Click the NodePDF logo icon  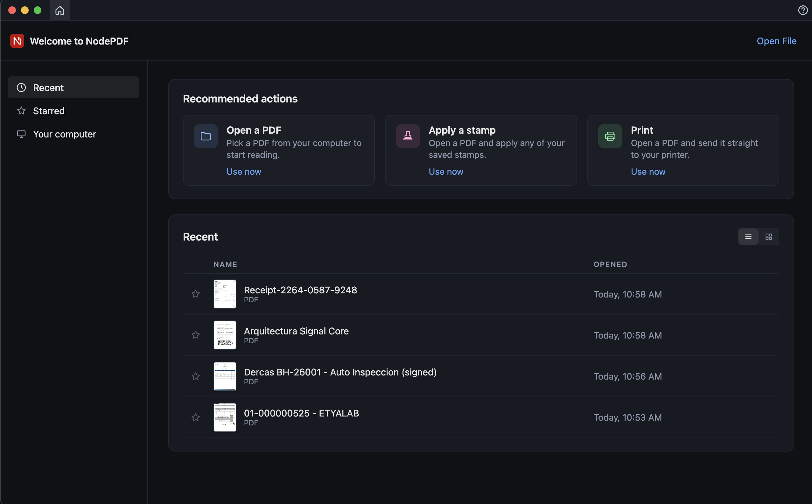pyautogui.click(x=17, y=41)
